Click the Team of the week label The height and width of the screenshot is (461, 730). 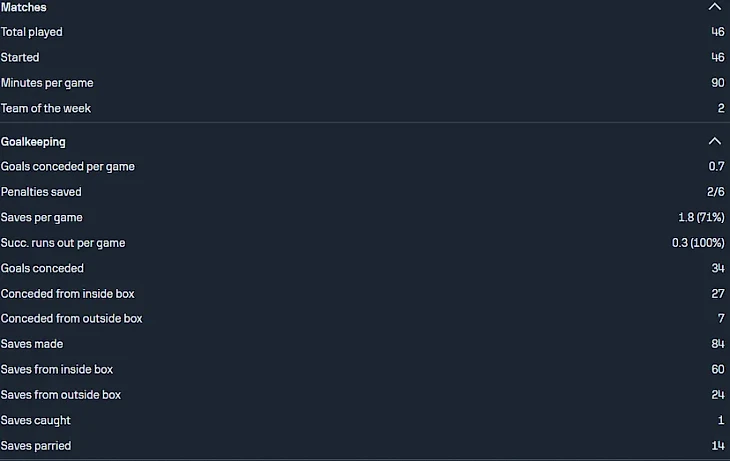click(46, 108)
